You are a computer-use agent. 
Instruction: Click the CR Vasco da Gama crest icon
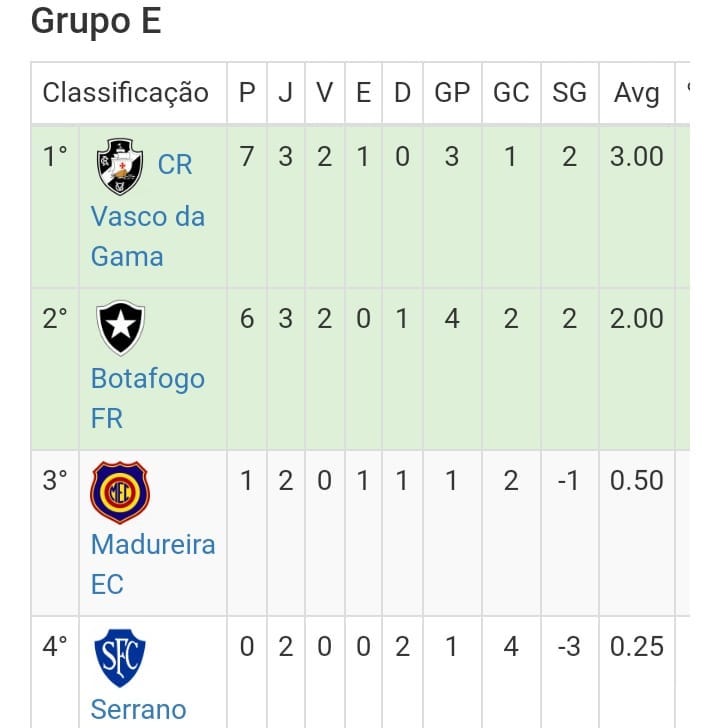(120, 167)
